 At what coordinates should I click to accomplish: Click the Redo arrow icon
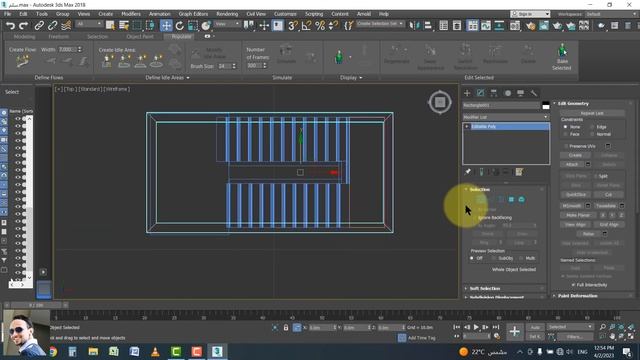(24, 26)
